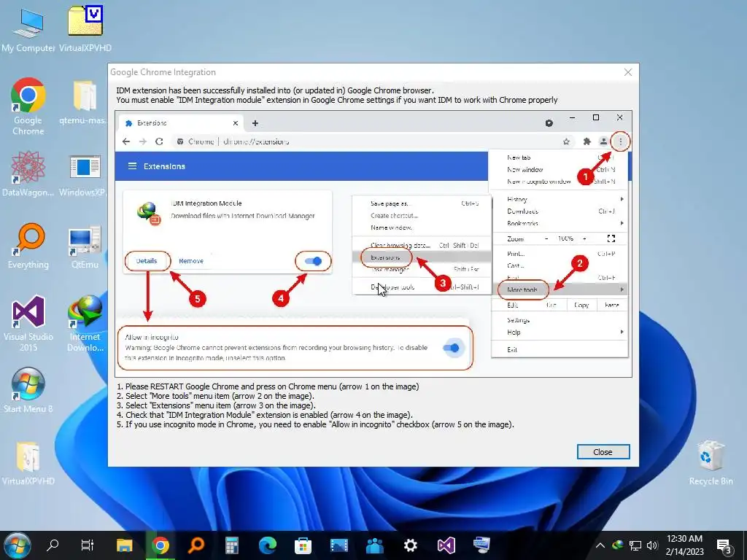Click Remove in the illustrated extension card

(x=191, y=261)
